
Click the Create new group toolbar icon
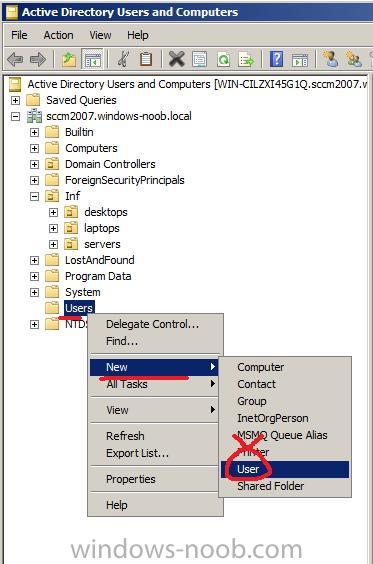point(353,59)
